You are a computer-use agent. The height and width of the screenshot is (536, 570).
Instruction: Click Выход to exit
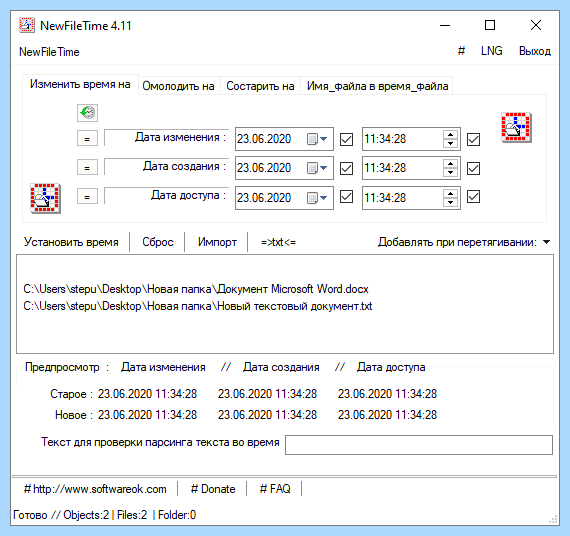coord(535,51)
